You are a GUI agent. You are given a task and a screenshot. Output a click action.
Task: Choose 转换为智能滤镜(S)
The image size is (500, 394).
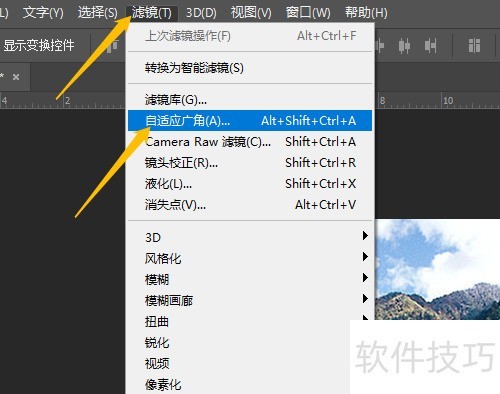click(x=250, y=68)
